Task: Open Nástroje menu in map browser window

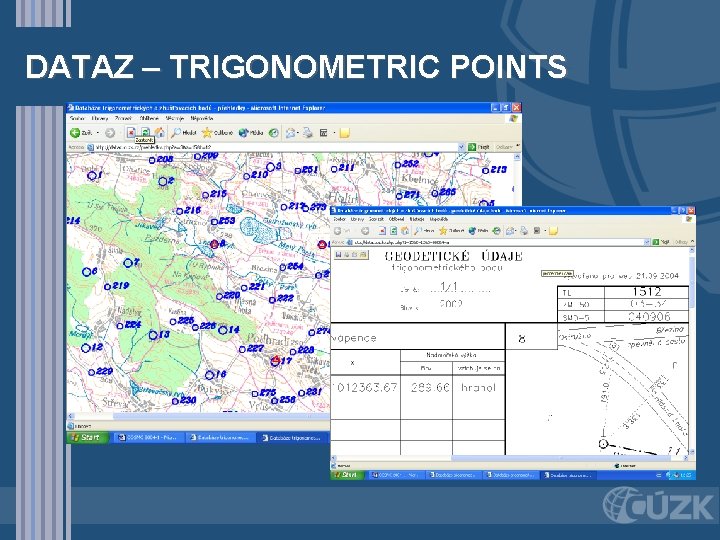Action: (174, 118)
